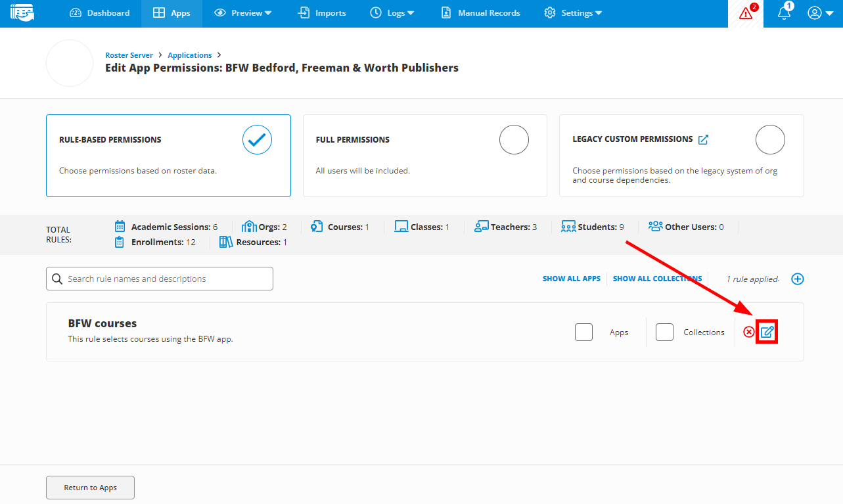Check the Apps checkbox for BFW courses
The height and width of the screenshot is (504, 843).
click(x=583, y=332)
